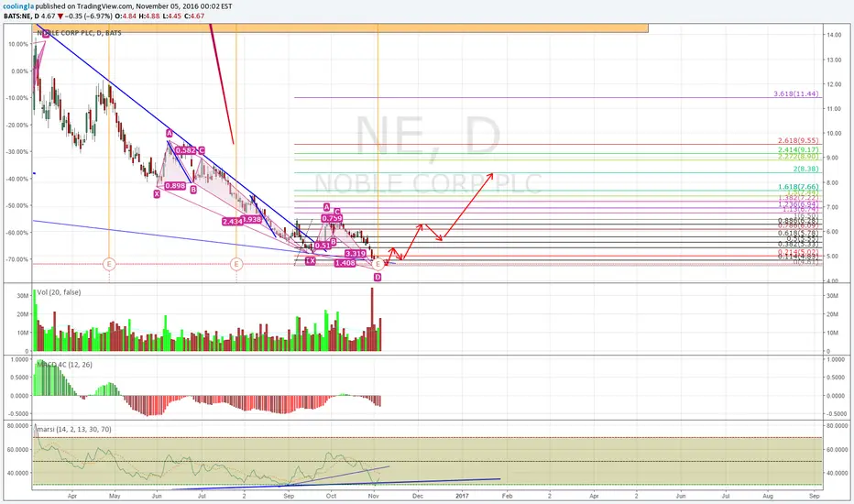Click the 2017 label on time axis
Screen dimensions: 854x504
pos(462,497)
